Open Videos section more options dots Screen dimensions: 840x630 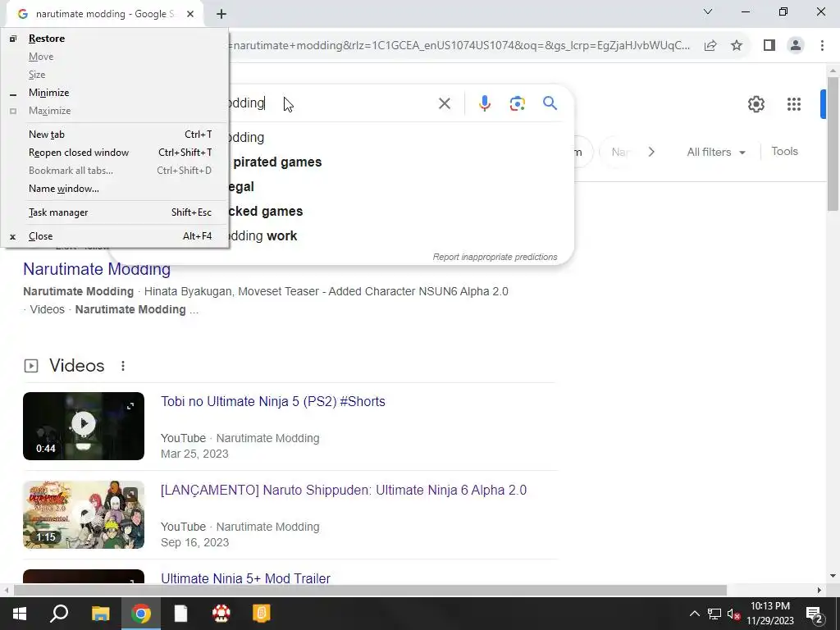(123, 366)
